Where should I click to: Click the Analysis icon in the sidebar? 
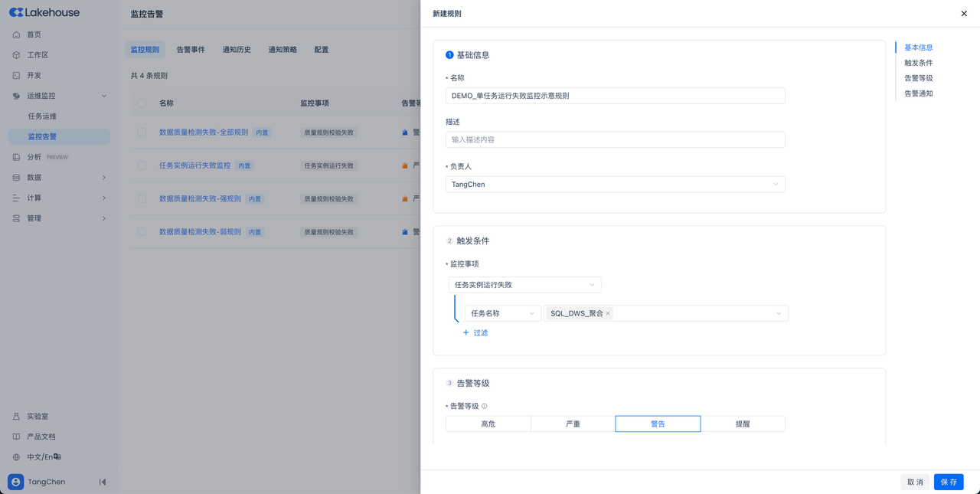pyautogui.click(x=16, y=157)
